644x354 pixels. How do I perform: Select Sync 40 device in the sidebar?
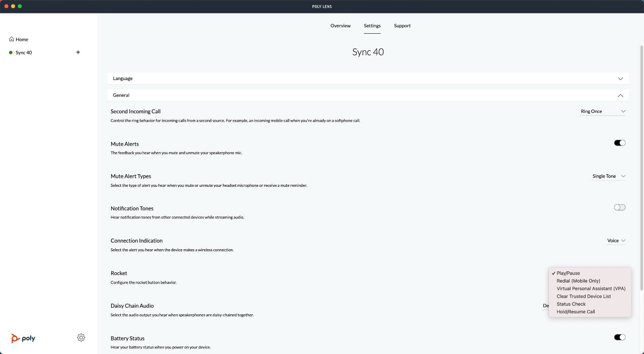24,53
